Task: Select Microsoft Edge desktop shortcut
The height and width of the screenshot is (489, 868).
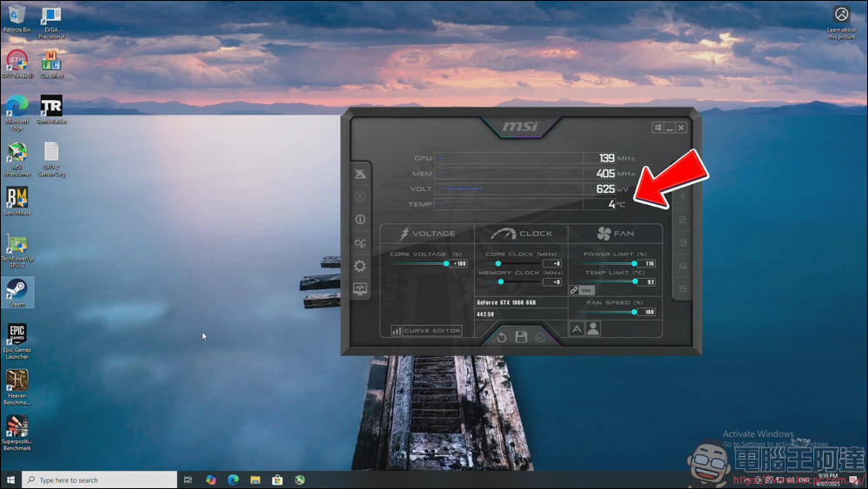Action: pos(17,113)
